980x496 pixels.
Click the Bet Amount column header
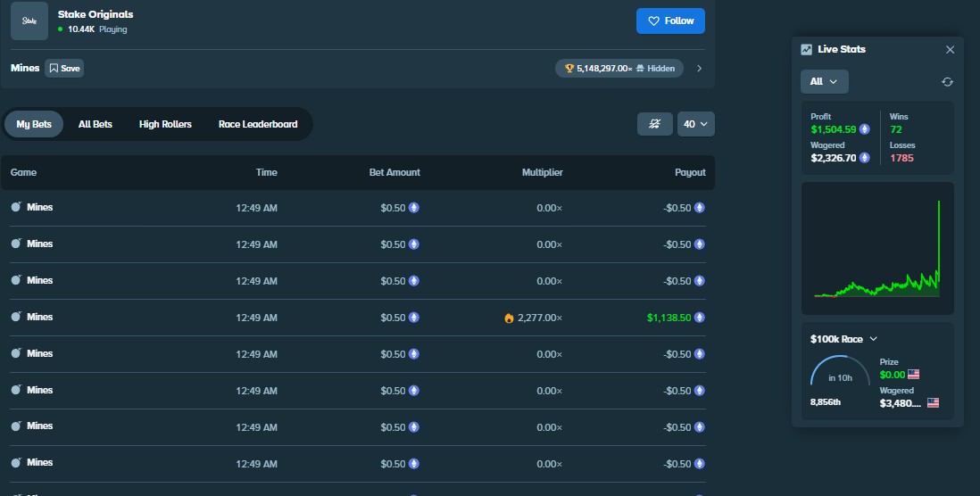coord(394,172)
